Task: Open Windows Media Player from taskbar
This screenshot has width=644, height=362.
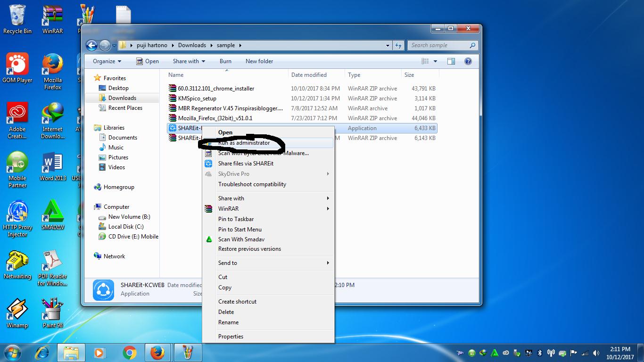Action: pos(99,352)
